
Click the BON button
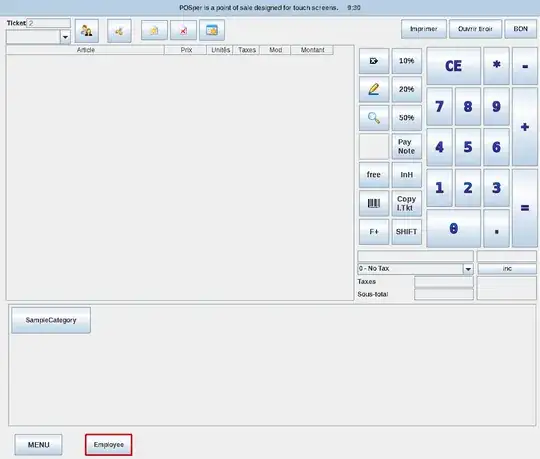coord(521,29)
